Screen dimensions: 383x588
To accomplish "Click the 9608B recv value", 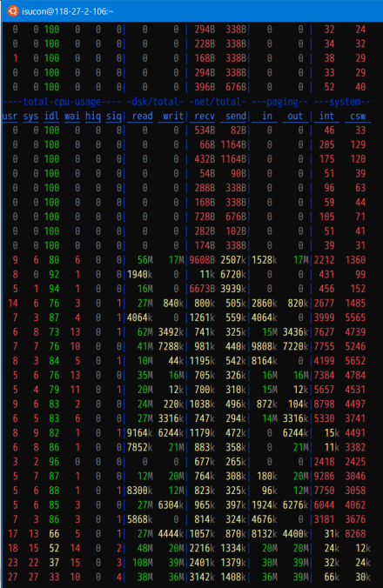I will tap(202, 260).
